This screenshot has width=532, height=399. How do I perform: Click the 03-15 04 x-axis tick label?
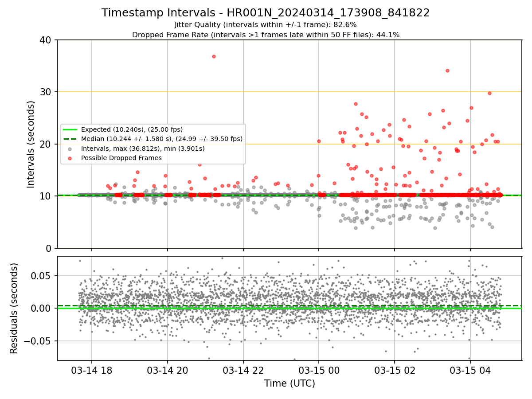point(470,370)
